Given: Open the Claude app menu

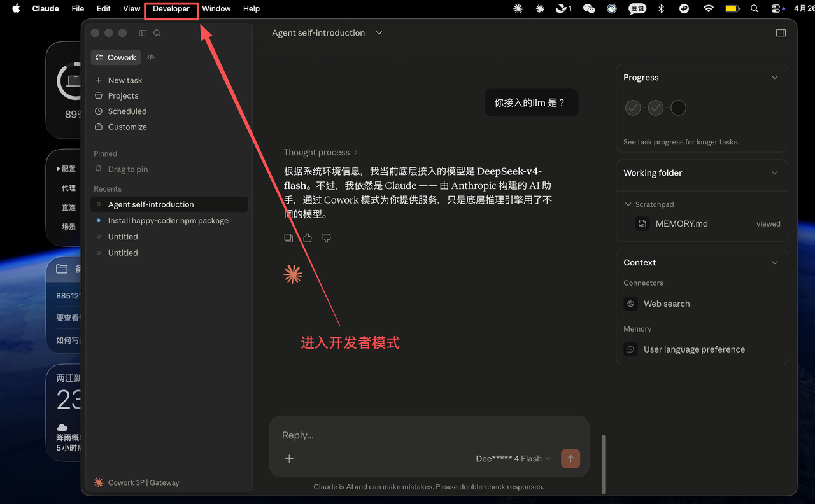Looking at the screenshot, I should pyautogui.click(x=45, y=9).
